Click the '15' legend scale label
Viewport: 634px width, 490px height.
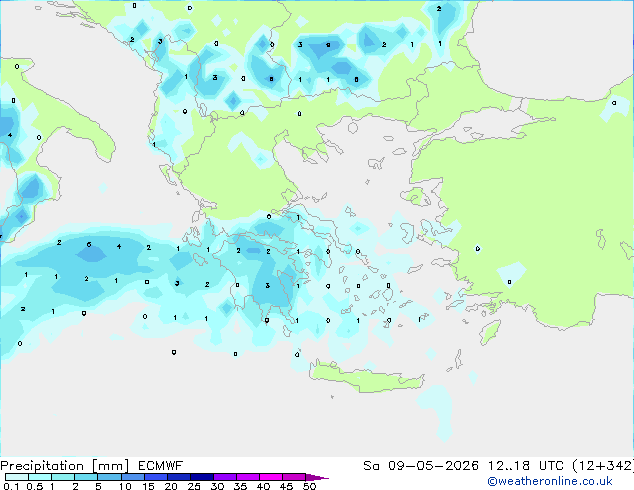tap(148, 486)
